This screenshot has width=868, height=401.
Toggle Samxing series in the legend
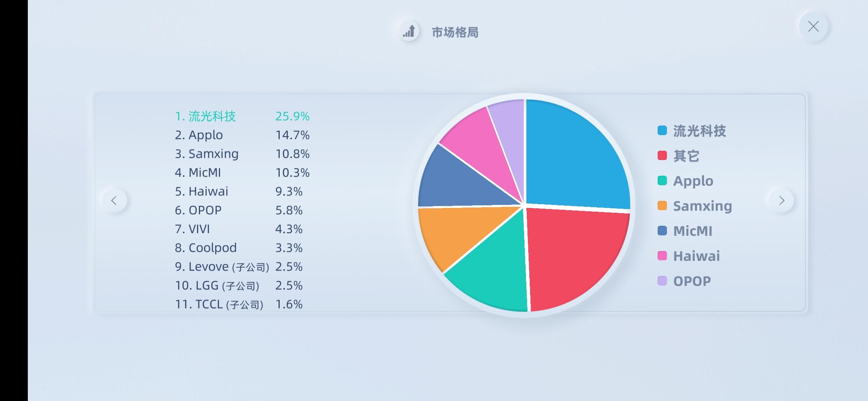pyautogui.click(x=695, y=206)
